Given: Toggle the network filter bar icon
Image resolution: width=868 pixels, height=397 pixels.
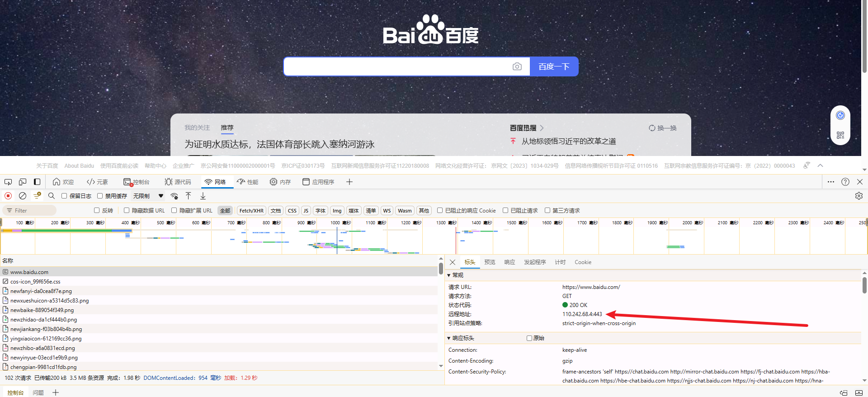Looking at the screenshot, I should (37, 195).
